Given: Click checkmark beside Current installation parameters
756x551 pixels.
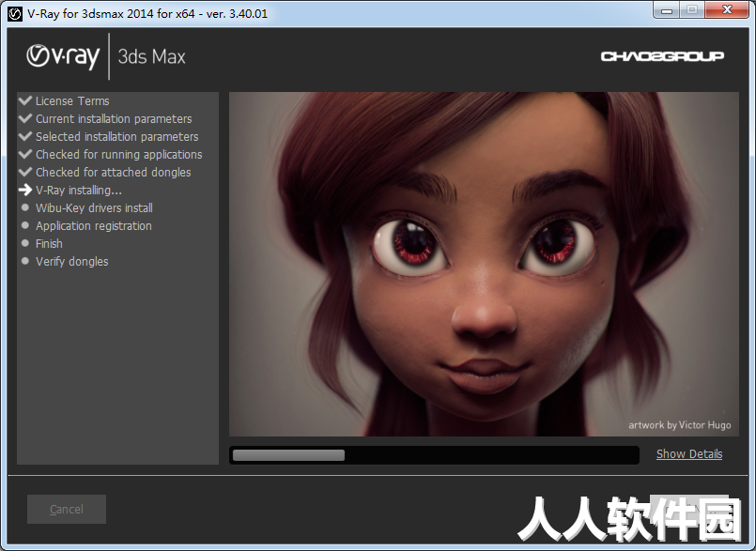Looking at the screenshot, I should coord(25,118).
